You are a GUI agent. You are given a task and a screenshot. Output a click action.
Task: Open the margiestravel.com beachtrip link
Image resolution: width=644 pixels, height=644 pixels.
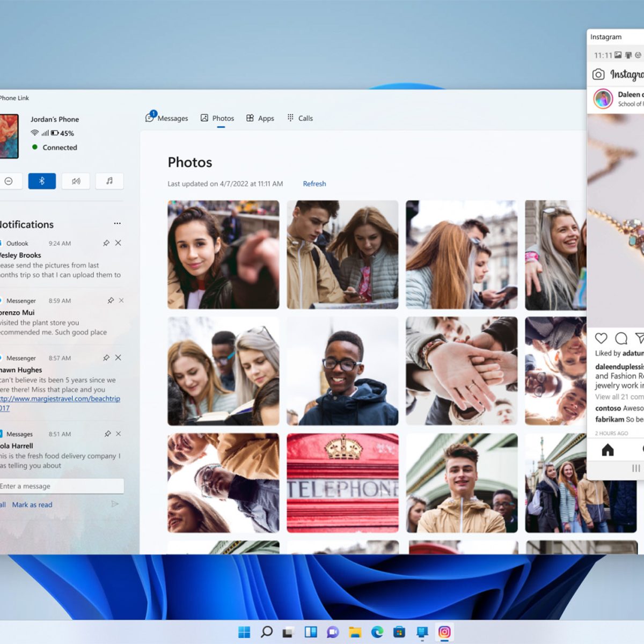(x=60, y=399)
